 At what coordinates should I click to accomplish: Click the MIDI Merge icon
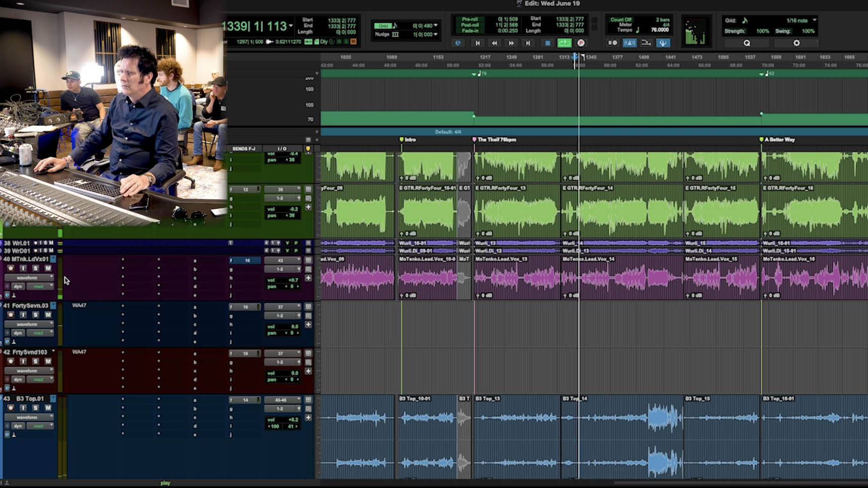tap(646, 43)
